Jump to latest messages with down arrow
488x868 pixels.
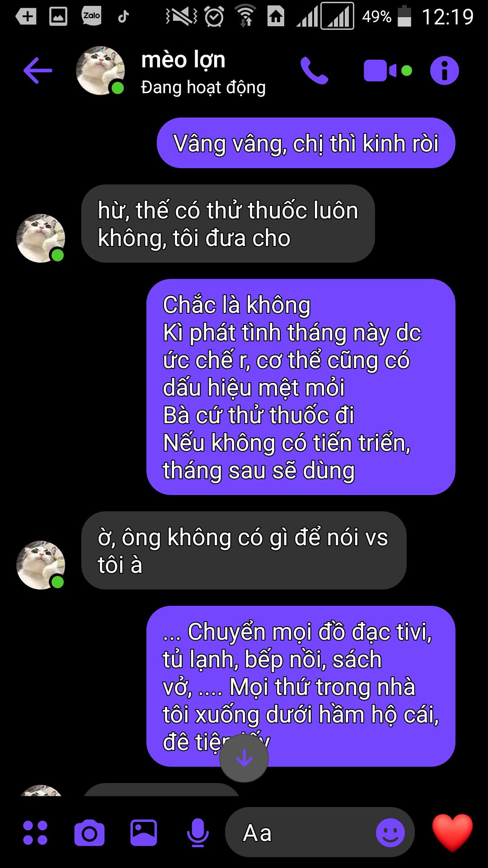tap(244, 758)
